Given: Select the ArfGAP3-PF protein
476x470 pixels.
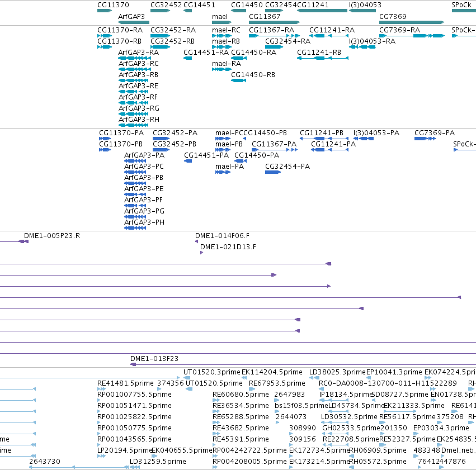Looking at the screenshot, I should pos(135,206).
